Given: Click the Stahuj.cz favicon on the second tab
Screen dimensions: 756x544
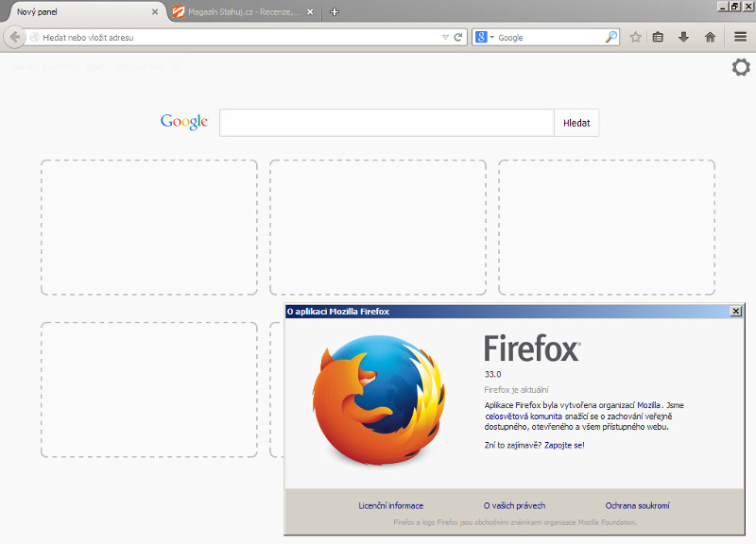Looking at the screenshot, I should [x=179, y=12].
